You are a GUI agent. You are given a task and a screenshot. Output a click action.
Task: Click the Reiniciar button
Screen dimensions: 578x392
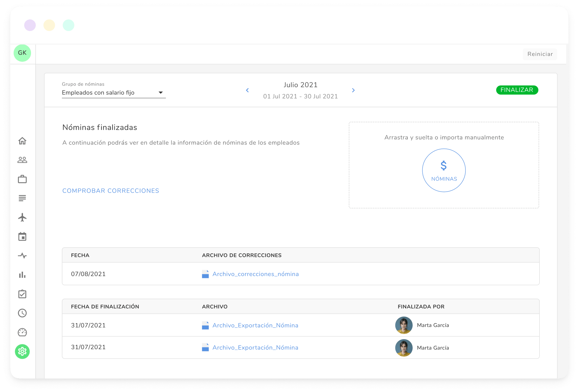[x=540, y=54]
